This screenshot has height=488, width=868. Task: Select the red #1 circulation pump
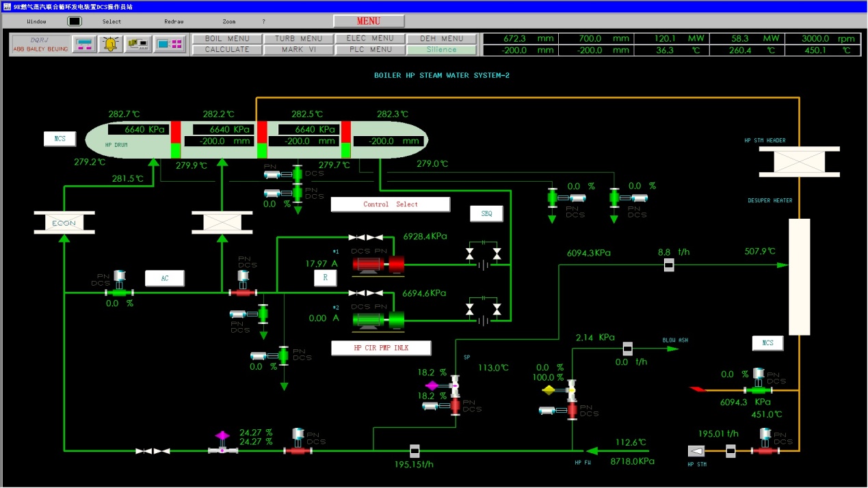[x=378, y=264]
